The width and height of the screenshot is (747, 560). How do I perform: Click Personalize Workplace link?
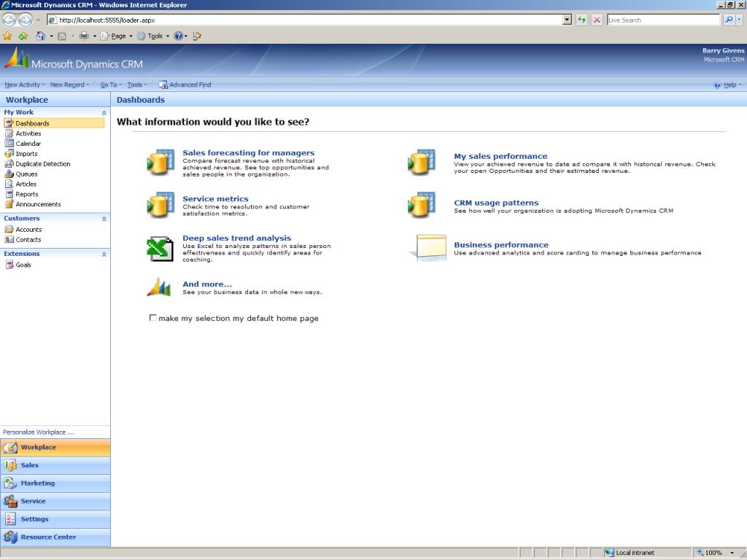(x=39, y=432)
